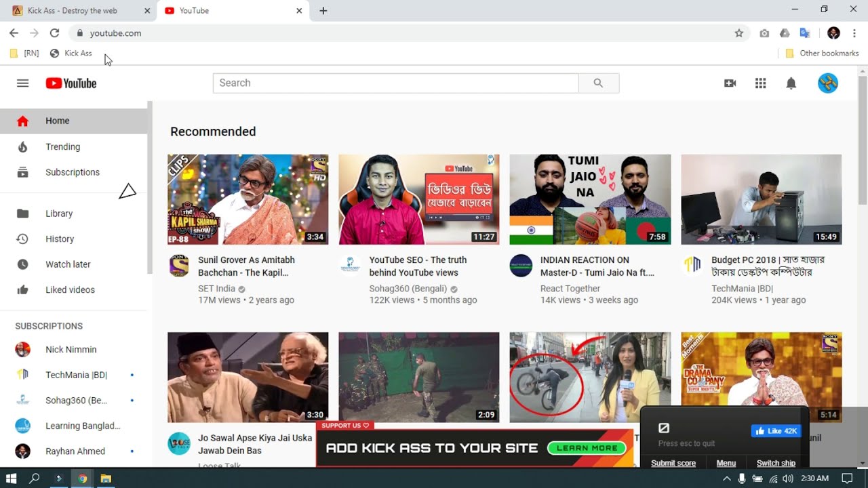Click the History clock icon
The width and height of the screenshot is (868, 488).
[22, 239]
